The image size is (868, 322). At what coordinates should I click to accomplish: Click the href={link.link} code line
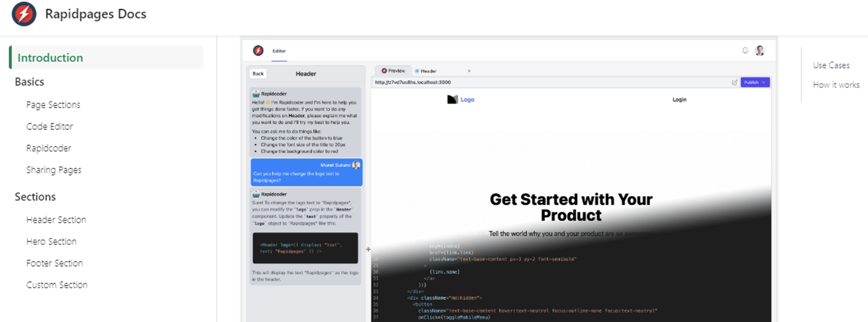pyautogui.click(x=451, y=252)
